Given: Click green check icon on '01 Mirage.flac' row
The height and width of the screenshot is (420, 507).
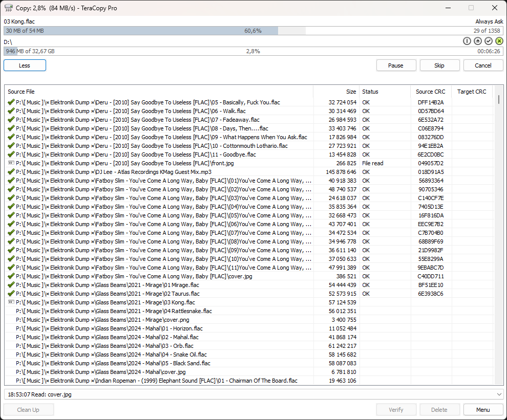Looking at the screenshot, I should click(x=11, y=285).
